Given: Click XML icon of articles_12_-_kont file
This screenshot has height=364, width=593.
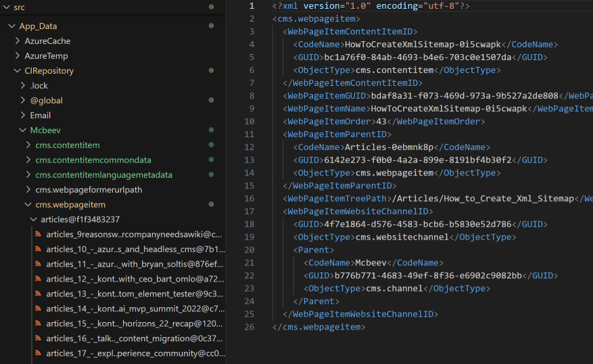Looking at the screenshot, I should (x=38, y=279).
